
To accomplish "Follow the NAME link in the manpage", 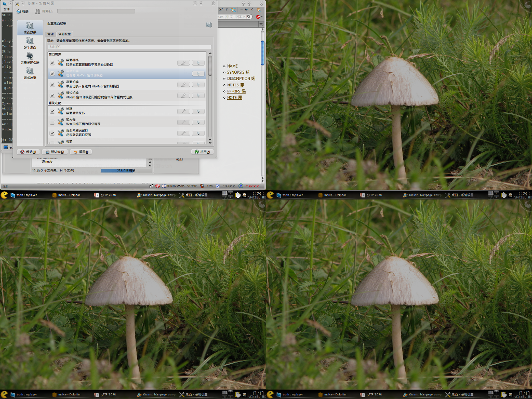I will click(x=232, y=66).
